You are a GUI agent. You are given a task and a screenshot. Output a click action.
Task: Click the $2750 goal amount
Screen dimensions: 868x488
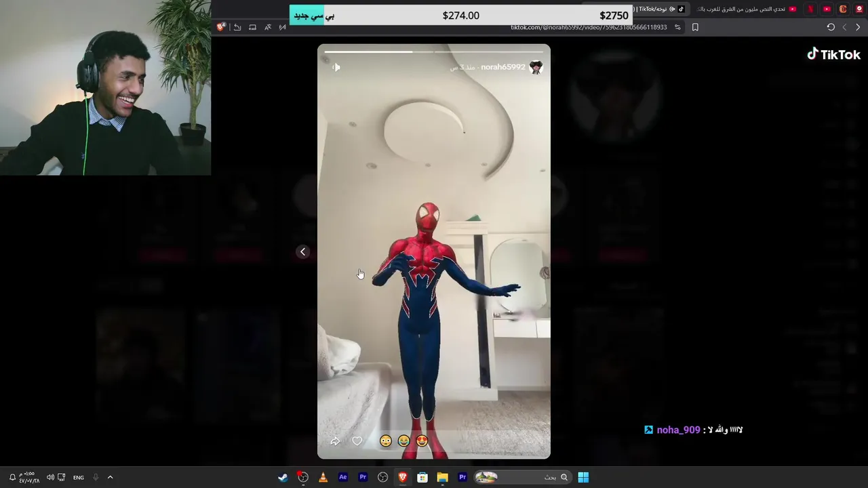point(614,16)
